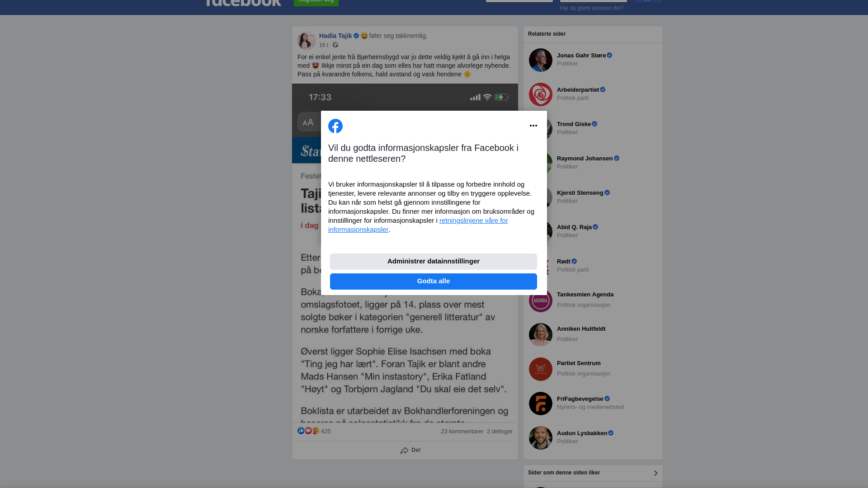
Task: Click the Sider som denne siden liker header
Action: (564, 473)
